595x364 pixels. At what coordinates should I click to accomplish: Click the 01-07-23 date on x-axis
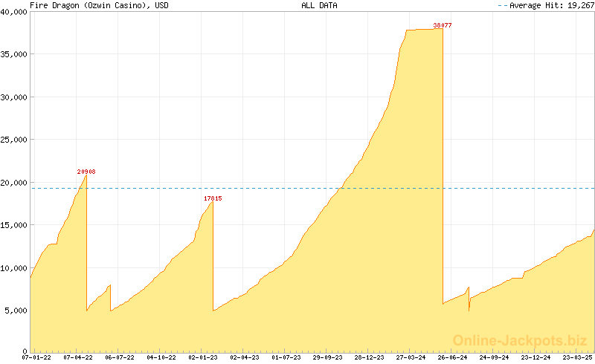pyautogui.click(x=286, y=357)
